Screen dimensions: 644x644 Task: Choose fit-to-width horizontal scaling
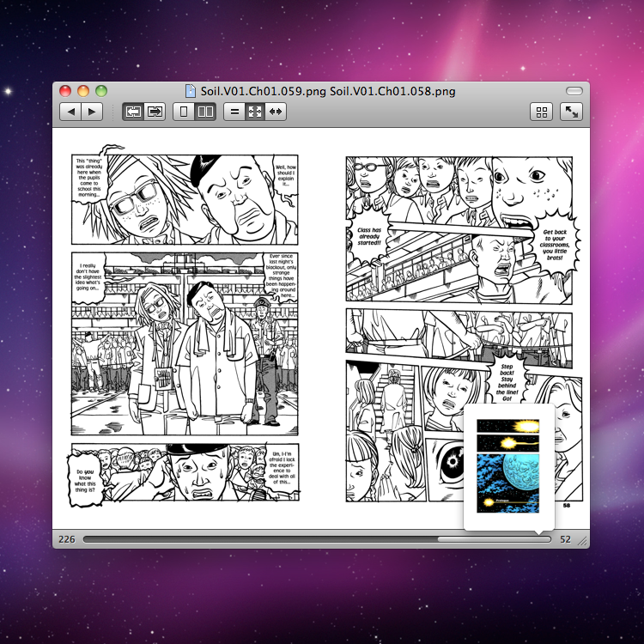276,112
